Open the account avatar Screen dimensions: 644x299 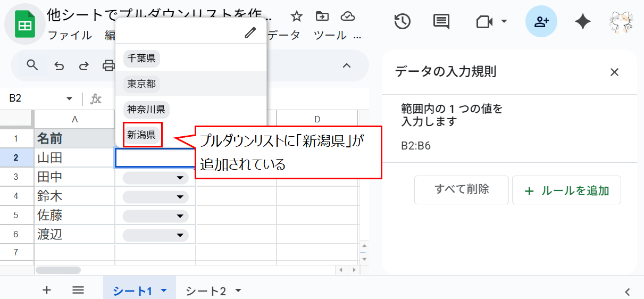[622, 22]
